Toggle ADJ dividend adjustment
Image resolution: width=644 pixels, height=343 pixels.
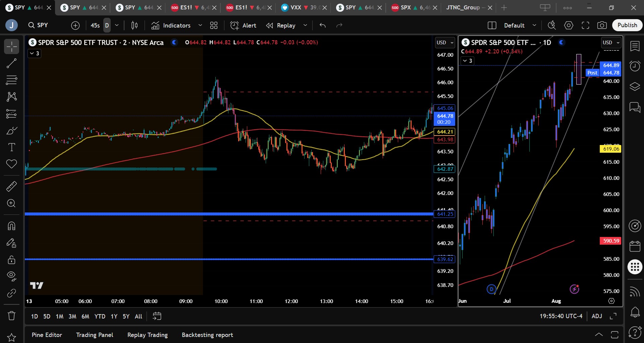[x=597, y=316]
